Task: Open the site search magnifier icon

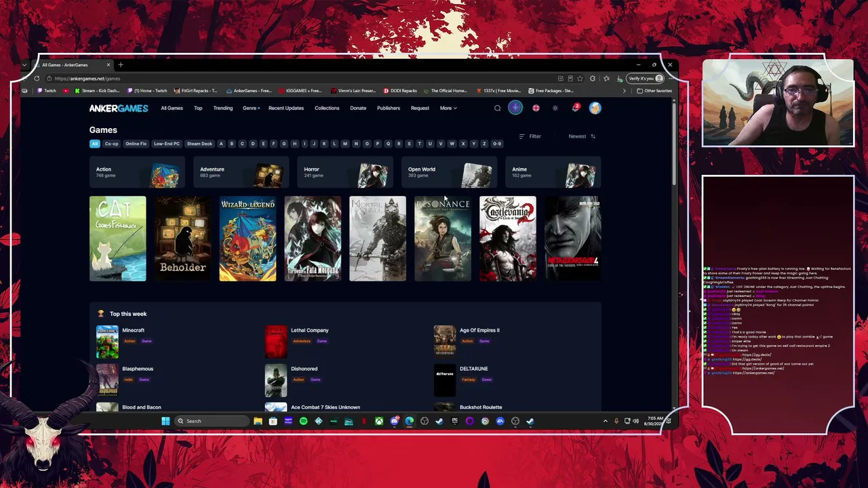Action: 497,108
